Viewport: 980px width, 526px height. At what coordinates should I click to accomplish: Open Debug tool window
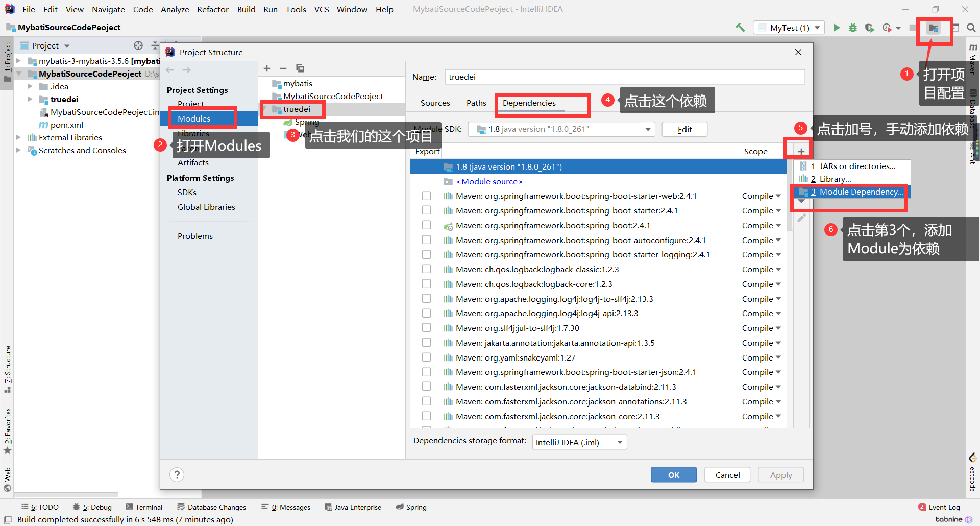click(92, 507)
